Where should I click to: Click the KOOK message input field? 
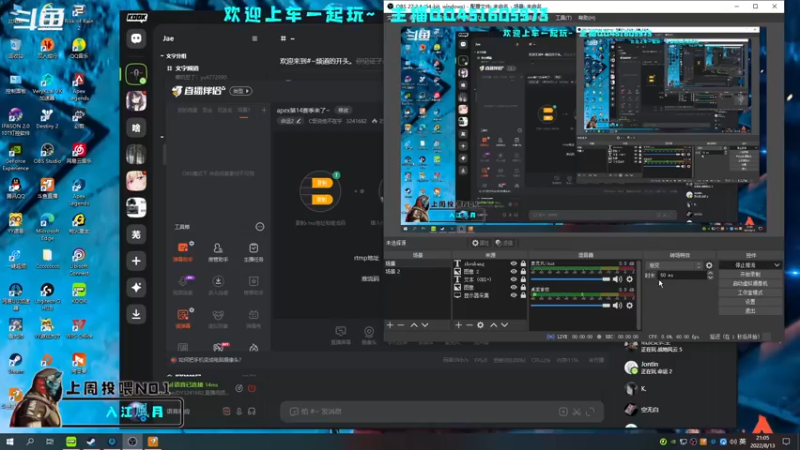pyautogui.click(x=442, y=412)
